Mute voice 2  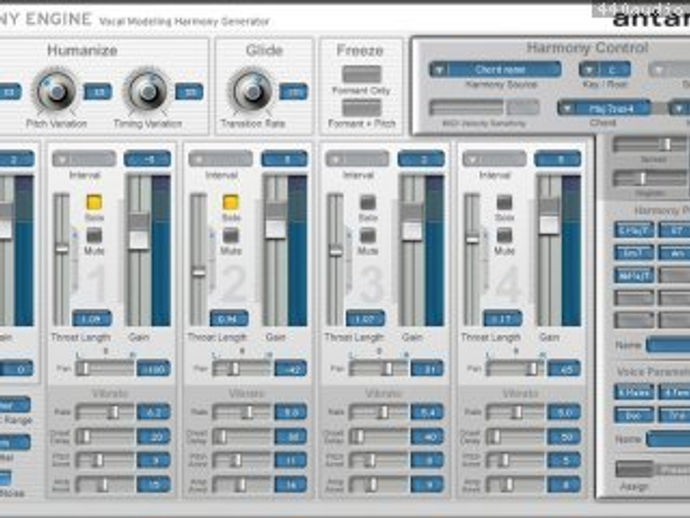(231, 235)
